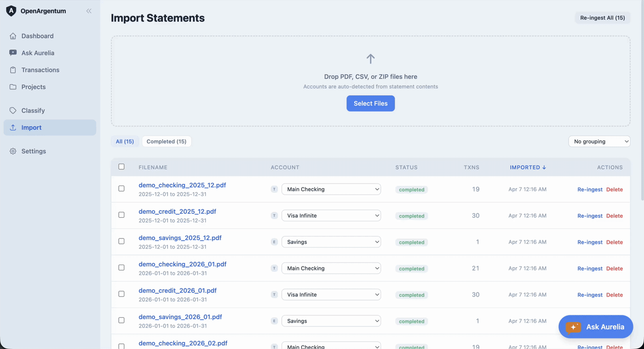The height and width of the screenshot is (349, 644).
Task: Click the floating Ask Aurelia button
Action: click(x=596, y=327)
